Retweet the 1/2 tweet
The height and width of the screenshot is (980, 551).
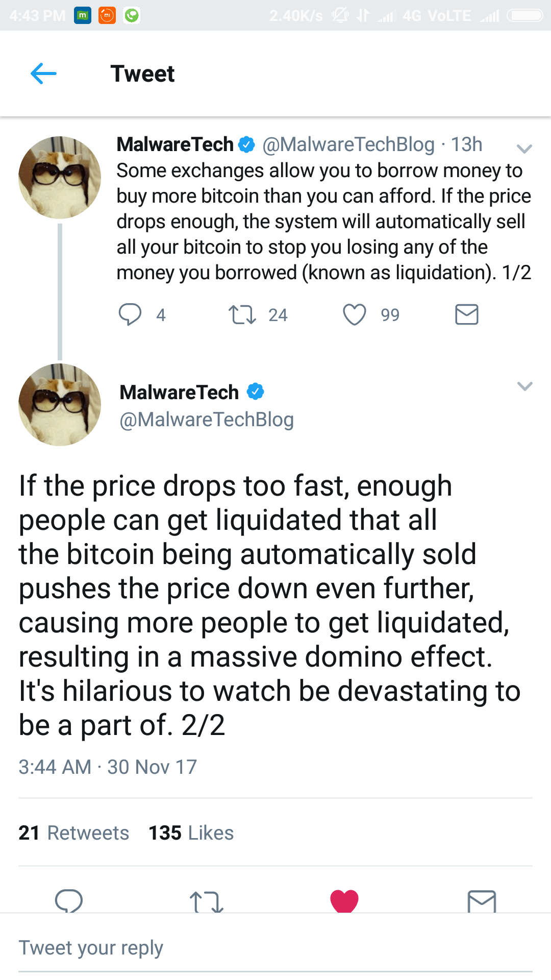click(244, 315)
